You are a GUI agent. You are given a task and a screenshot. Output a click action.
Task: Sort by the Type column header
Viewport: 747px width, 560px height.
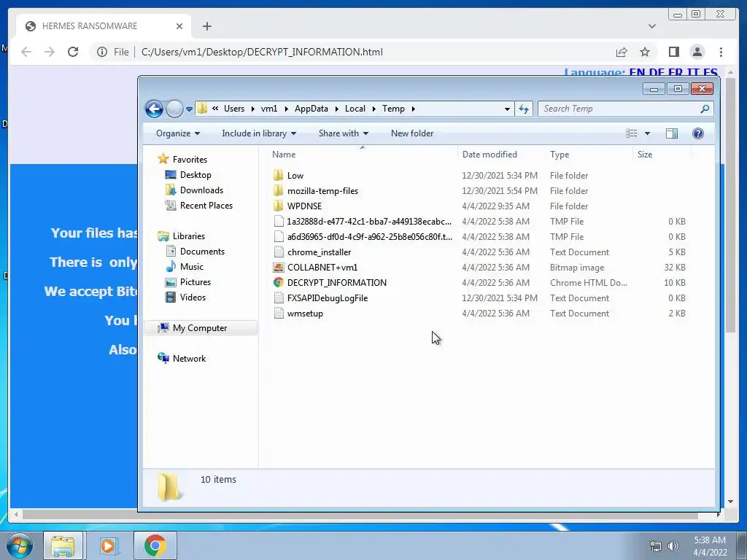tap(589, 155)
